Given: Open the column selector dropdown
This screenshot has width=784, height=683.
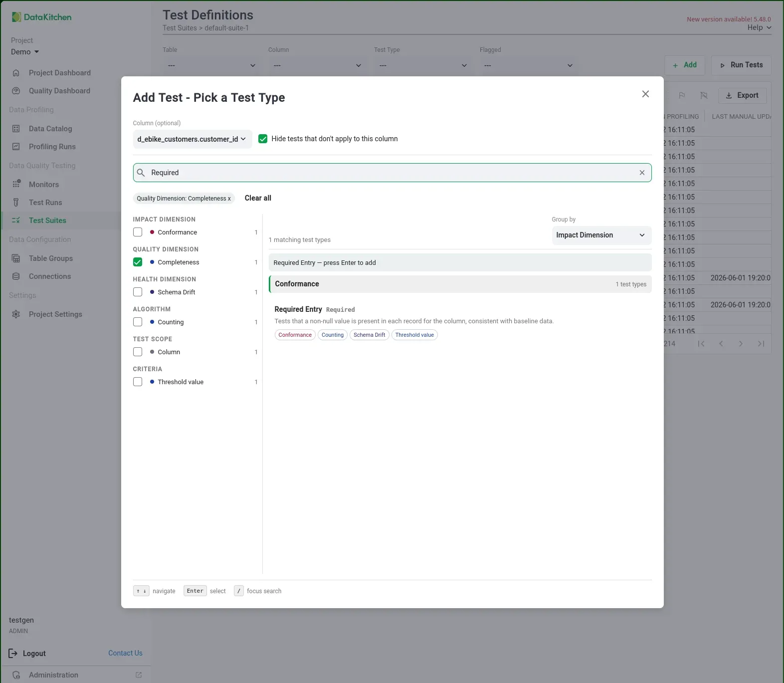Looking at the screenshot, I should coord(192,139).
